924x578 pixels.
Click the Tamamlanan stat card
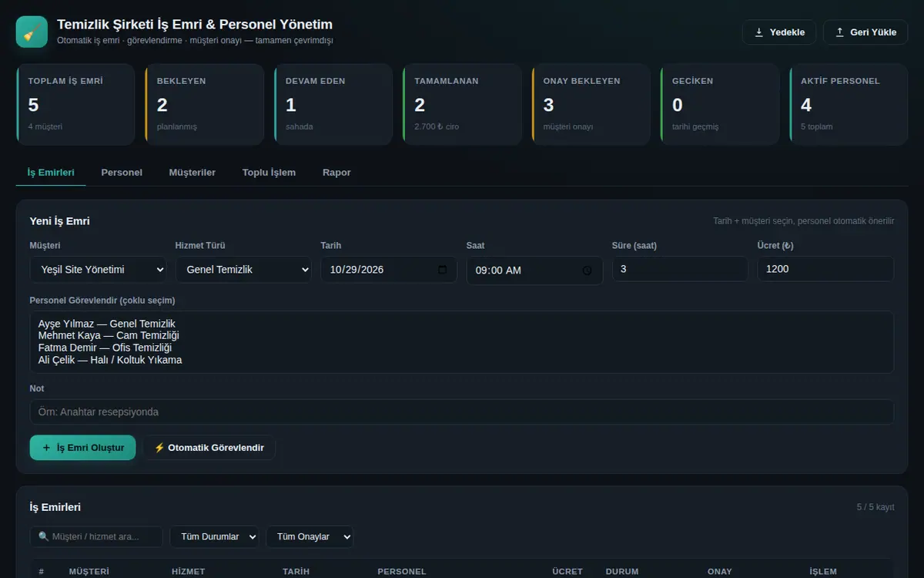462,104
